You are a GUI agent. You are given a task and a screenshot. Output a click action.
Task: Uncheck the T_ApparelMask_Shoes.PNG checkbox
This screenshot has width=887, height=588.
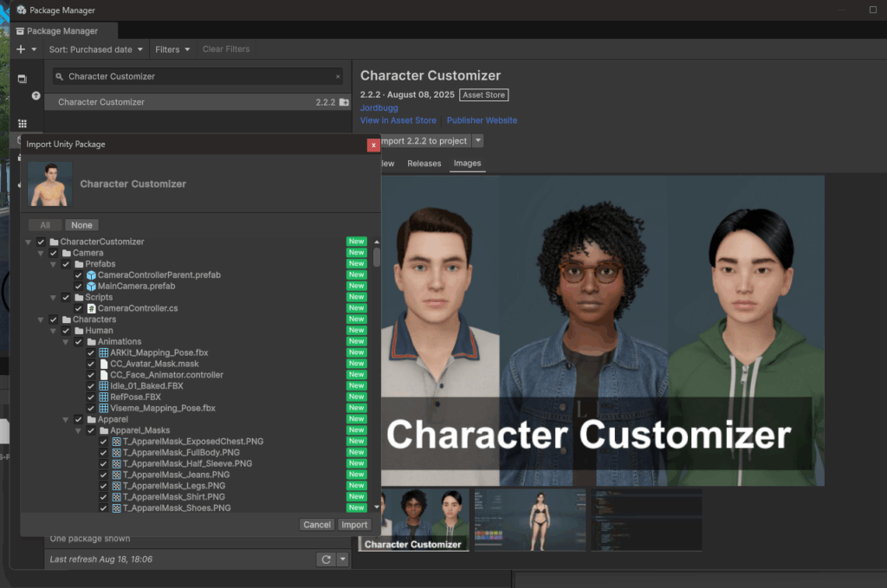point(103,508)
